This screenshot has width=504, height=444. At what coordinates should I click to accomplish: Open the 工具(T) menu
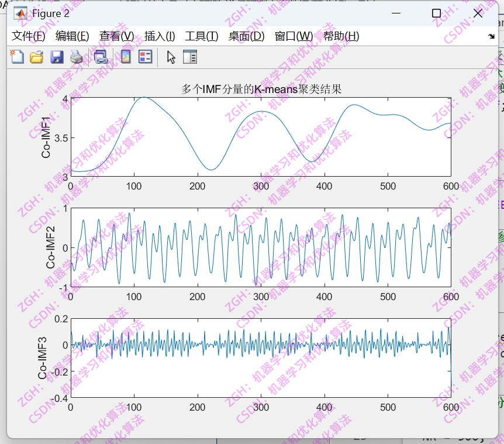[x=201, y=36]
